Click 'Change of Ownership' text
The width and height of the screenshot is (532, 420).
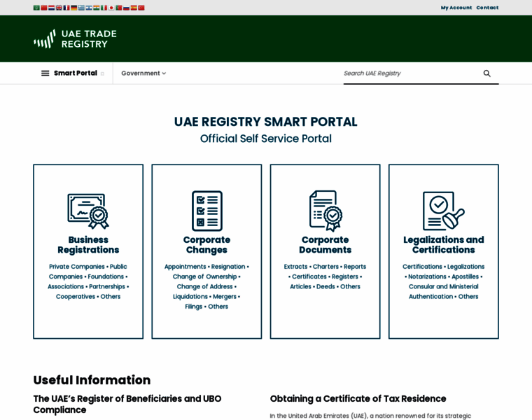[204, 276]
